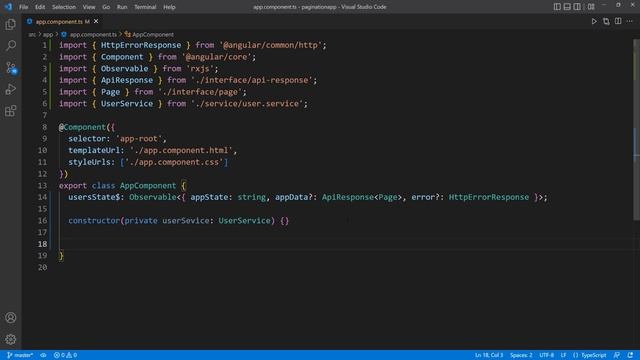This screenshot has height=360, width=640.
Task: Expand the app folder breadcrumb
Action: pyautogui.click(x=48, y=35)
